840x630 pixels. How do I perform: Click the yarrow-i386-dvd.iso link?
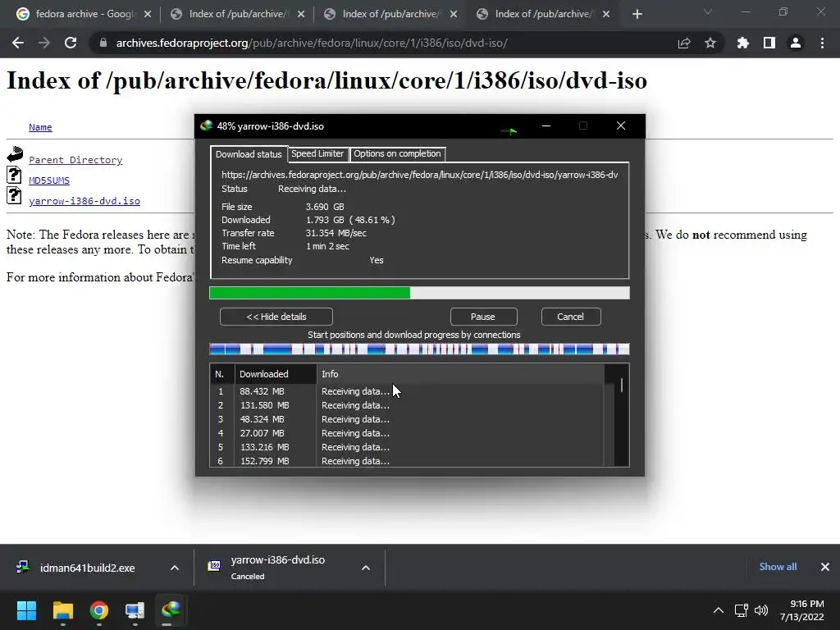pyautogui.click(x=84, y=201)
